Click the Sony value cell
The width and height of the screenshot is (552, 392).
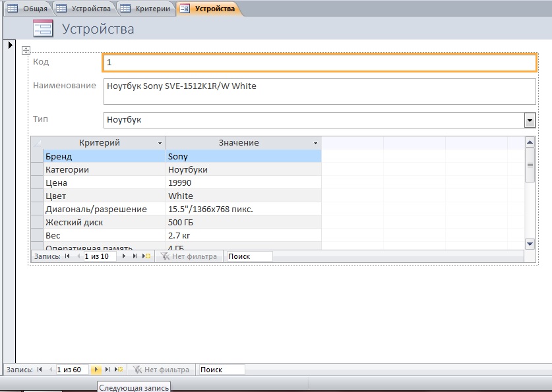click(x=243, y=156)
